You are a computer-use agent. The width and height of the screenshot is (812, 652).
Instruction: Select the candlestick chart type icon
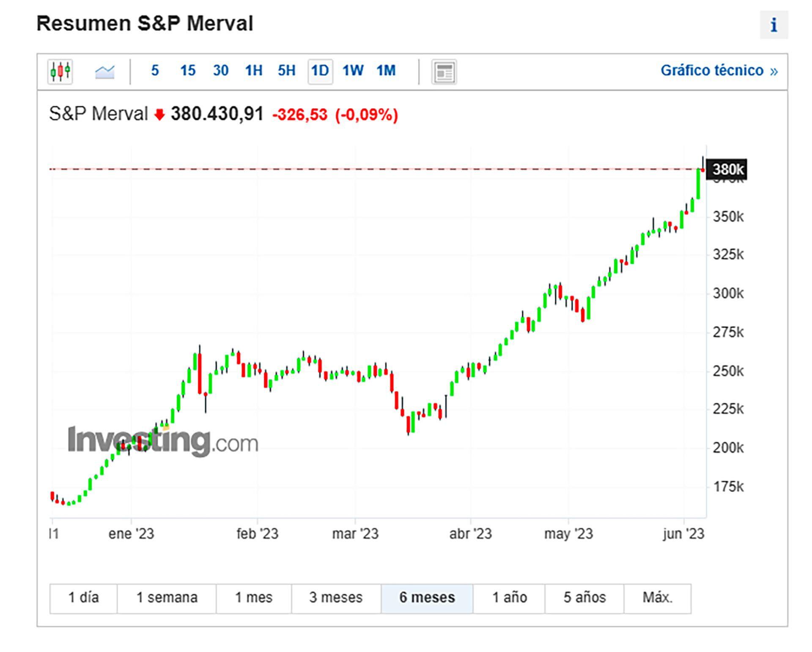pos(60,72)
